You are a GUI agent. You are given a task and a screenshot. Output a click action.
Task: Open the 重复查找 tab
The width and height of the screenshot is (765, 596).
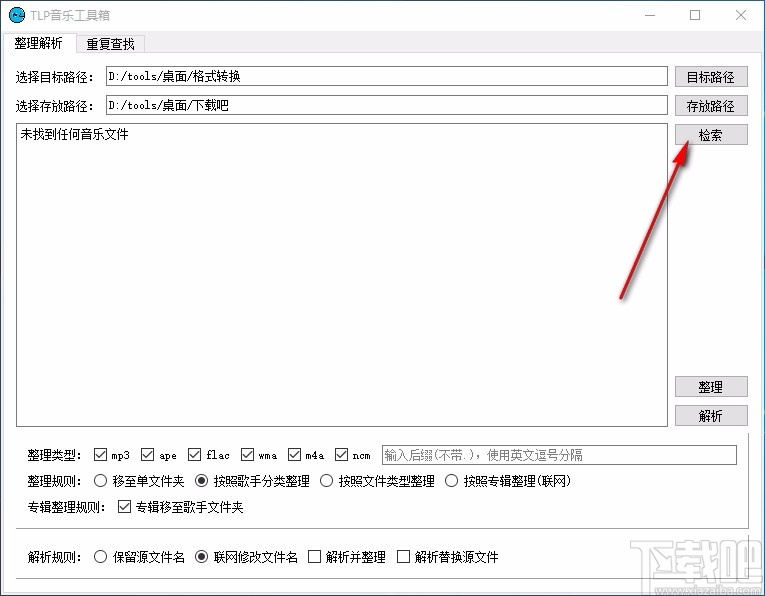[110, 44]
